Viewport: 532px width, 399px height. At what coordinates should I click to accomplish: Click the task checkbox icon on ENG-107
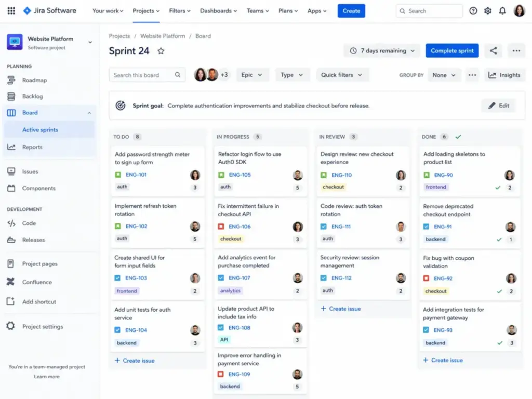pyautogui.click(x=221, y=278)
